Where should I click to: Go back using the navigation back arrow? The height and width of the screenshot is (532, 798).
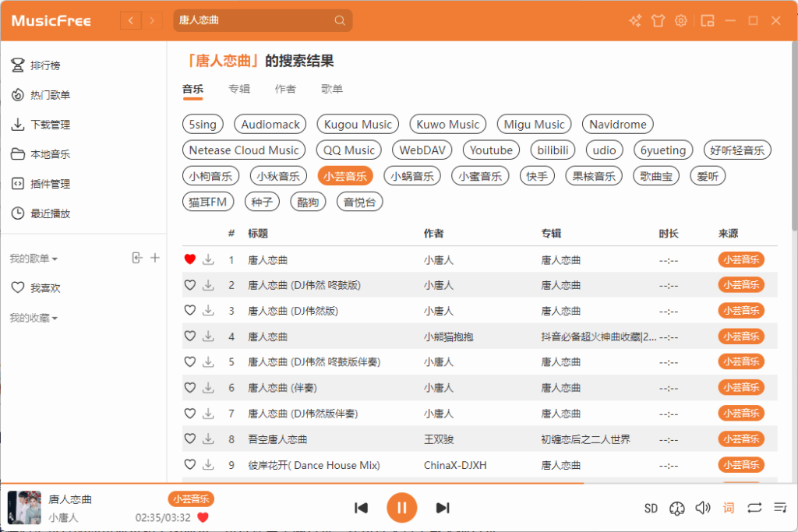pyautogui.click(x=131, y=20)
